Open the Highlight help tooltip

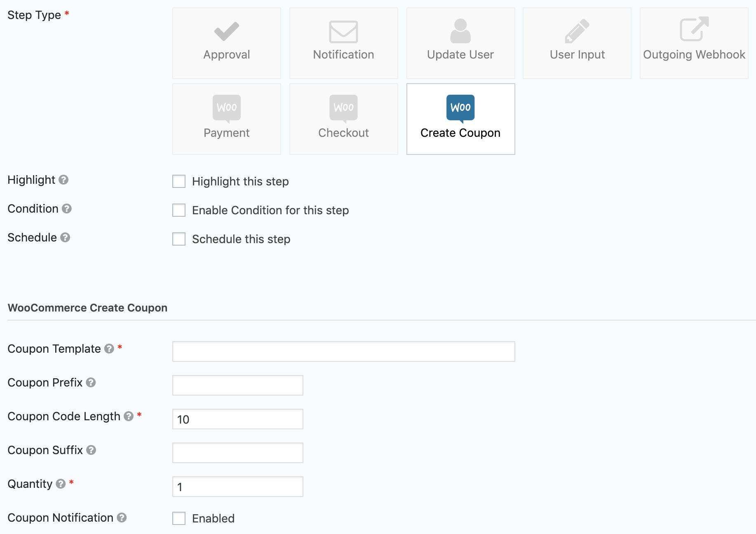[x=63, y=180]
